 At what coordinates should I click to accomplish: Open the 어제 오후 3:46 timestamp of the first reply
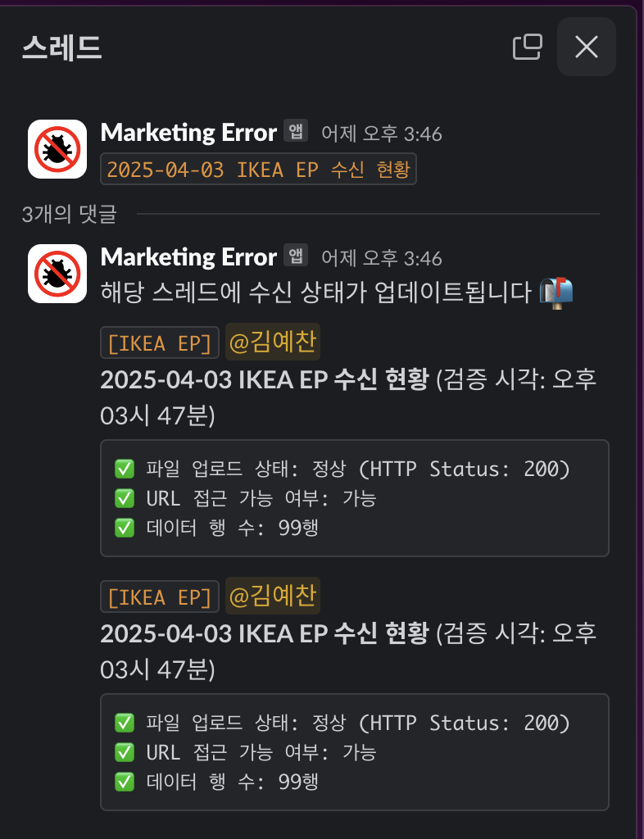tap(382, 258)
